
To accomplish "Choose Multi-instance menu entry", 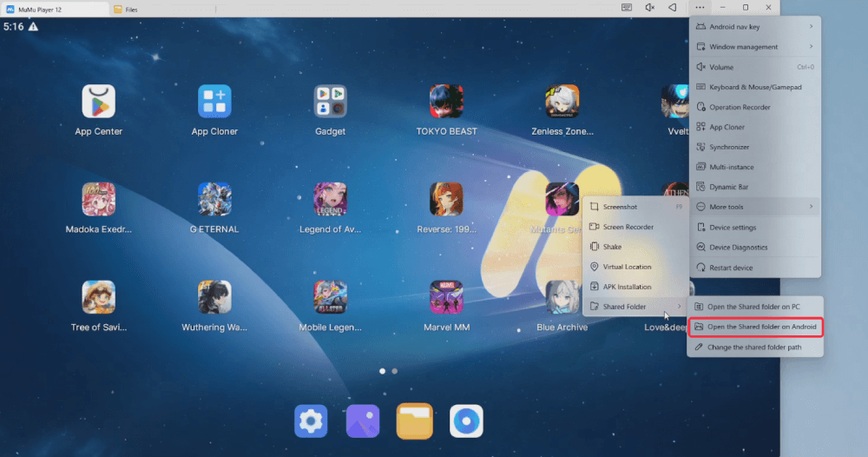I will click(x=756, y=167).
